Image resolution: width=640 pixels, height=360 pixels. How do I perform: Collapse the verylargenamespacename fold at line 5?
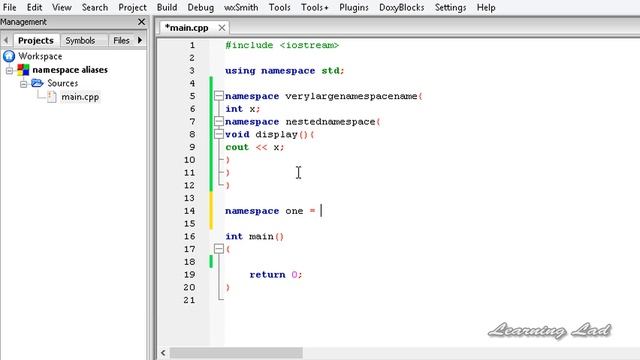tap(219, 96)
